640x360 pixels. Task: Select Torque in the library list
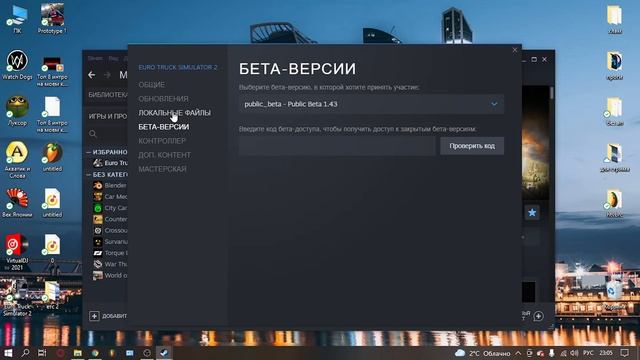tap(110, 253)
